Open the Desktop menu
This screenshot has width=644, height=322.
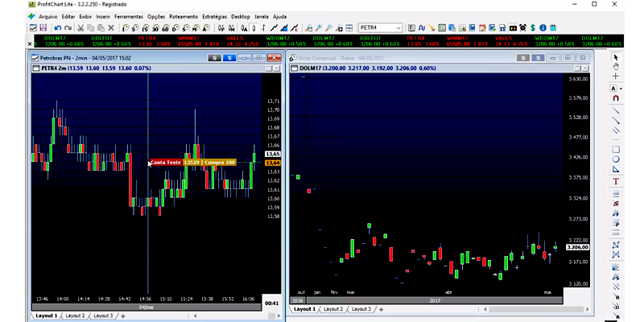241,17
